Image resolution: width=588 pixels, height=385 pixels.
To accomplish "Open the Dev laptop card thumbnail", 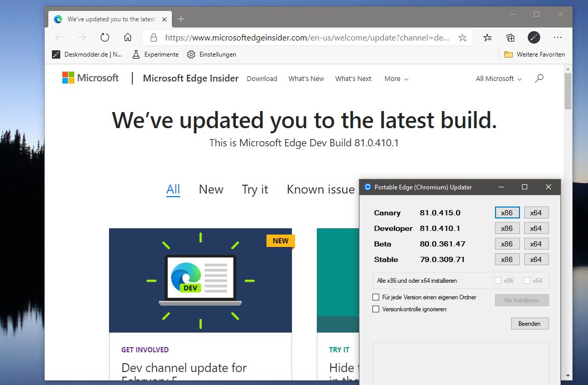I will [x=201, y=280].
